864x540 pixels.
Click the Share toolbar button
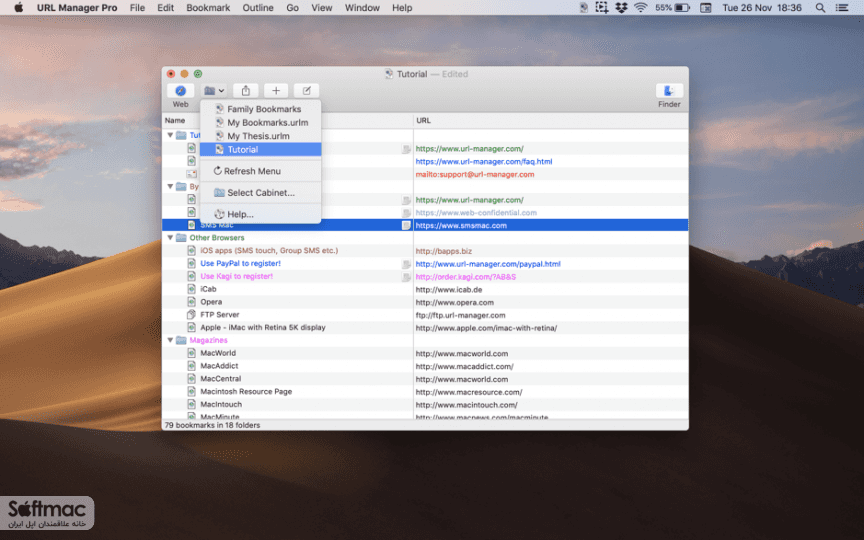coord(246,91)
